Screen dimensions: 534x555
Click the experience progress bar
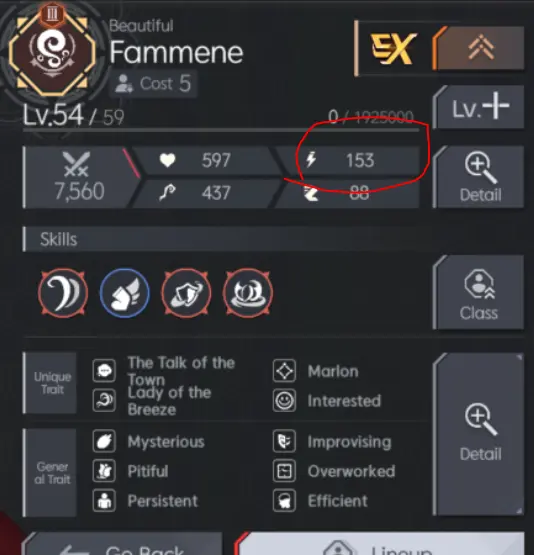pyautogui.click(x=221, y=131)
